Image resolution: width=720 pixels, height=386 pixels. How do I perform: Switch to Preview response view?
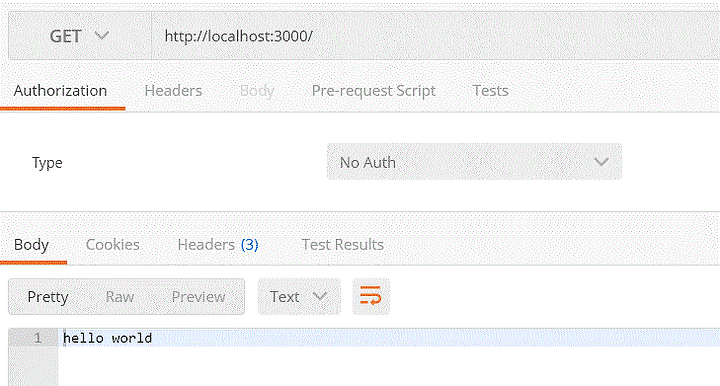198,296
